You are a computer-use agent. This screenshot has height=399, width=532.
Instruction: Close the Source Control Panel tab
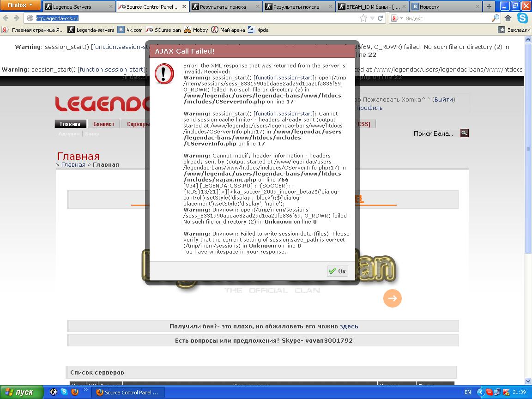pos(184,6)
